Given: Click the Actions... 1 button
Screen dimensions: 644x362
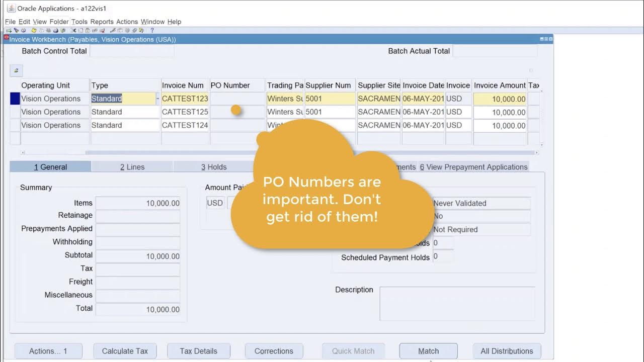Looking at the screenshot, I should pos(48,351).
